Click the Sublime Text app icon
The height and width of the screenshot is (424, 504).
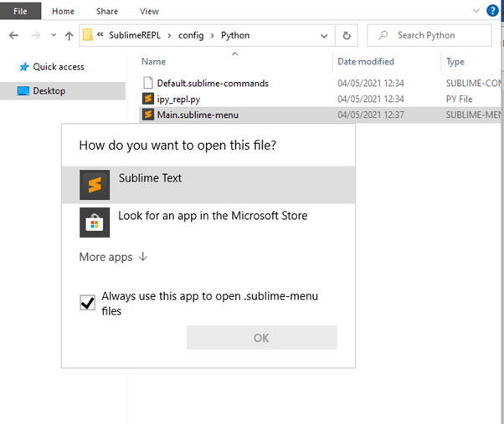[95, 185]
